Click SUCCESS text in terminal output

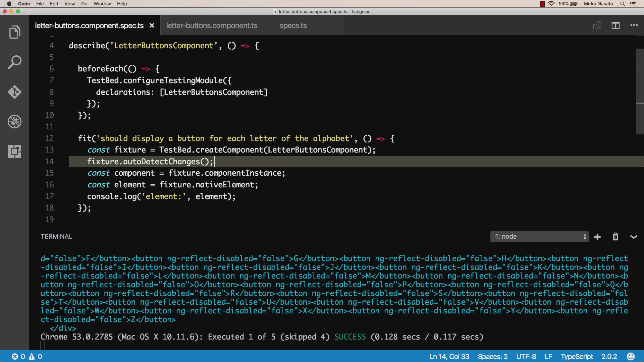(350, 337)
